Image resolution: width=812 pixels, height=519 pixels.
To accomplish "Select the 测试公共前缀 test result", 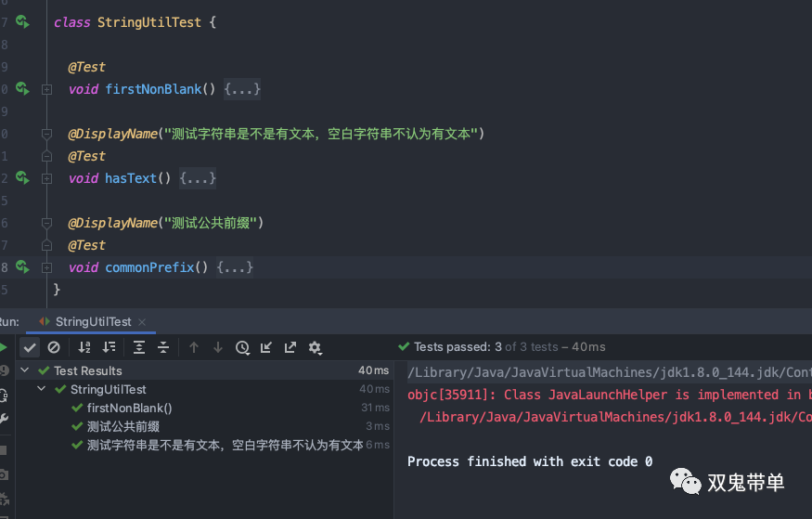I will click(x=122, y=426).
